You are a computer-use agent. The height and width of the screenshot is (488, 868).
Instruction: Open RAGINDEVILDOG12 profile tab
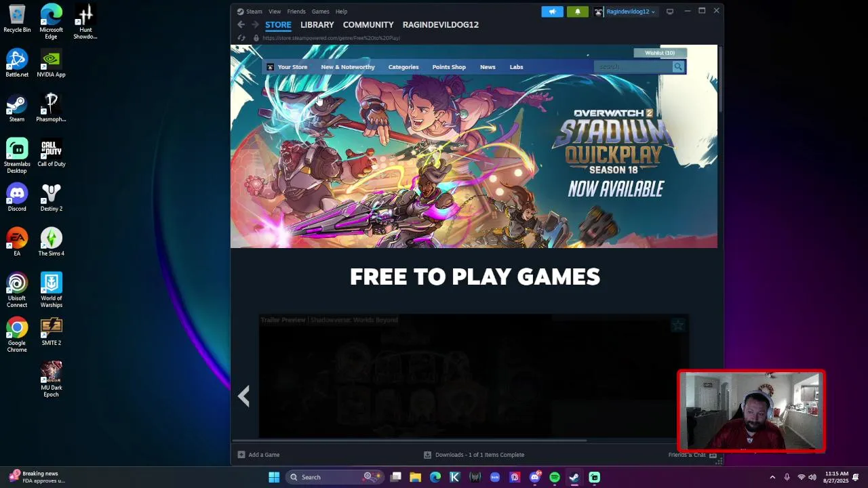[x=441, y=24]
